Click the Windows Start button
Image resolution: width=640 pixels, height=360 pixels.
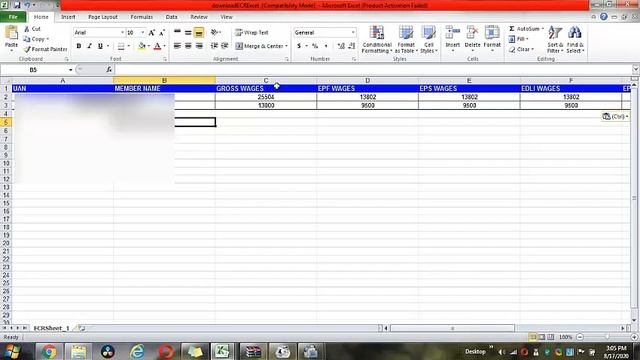tap(13, 351)
